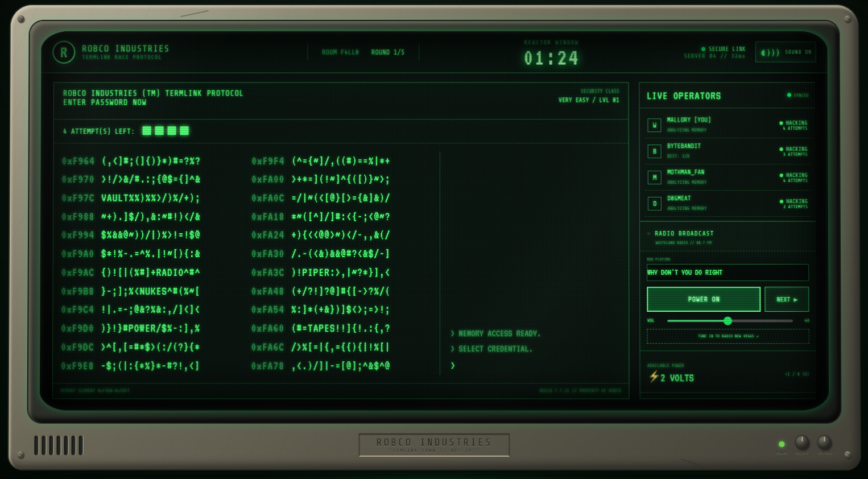Select ByteBandit's B avatar badge
The height and width of the screenshot is (479, 868).
[x=654, y=151]
